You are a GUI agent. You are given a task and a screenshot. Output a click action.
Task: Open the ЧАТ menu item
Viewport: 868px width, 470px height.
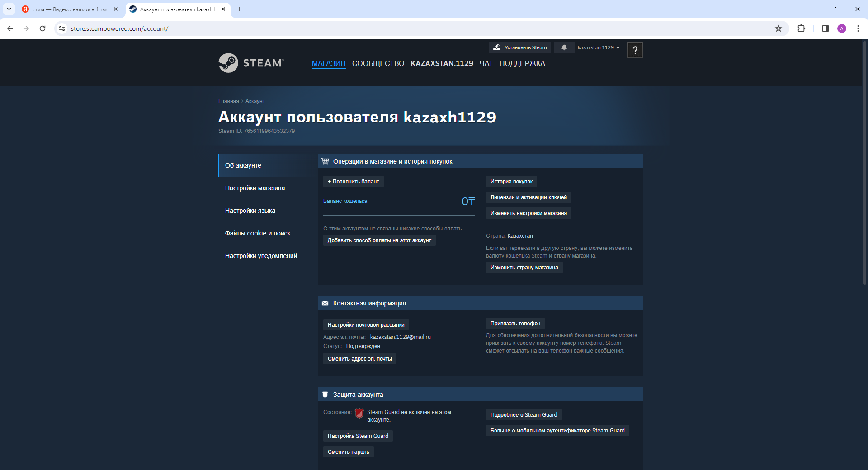click(x=486, y=63)
